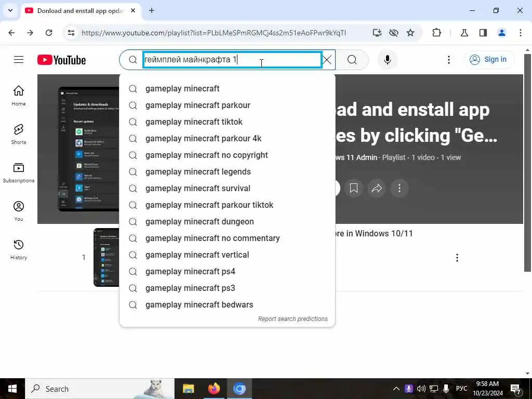Click the install app icon in address bar
Viewport: 532px width, 399px height.
pos(377,33)
